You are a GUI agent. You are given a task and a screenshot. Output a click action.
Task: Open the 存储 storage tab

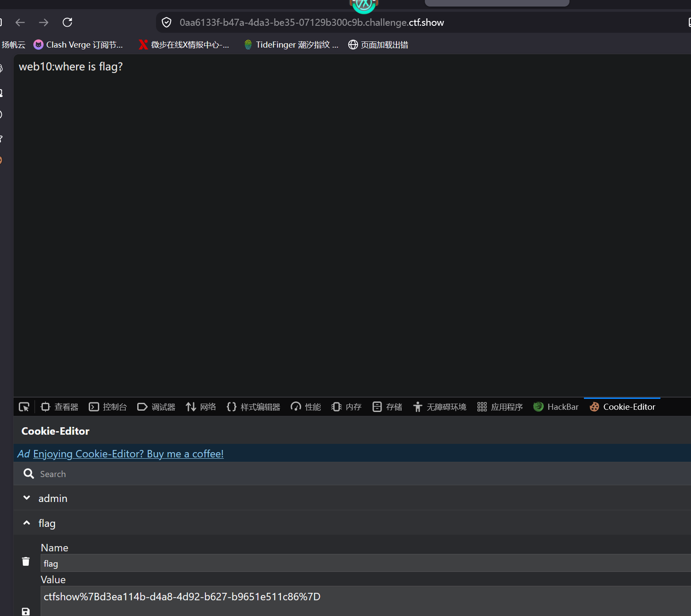pyautogui.click(x=387, y=407)
